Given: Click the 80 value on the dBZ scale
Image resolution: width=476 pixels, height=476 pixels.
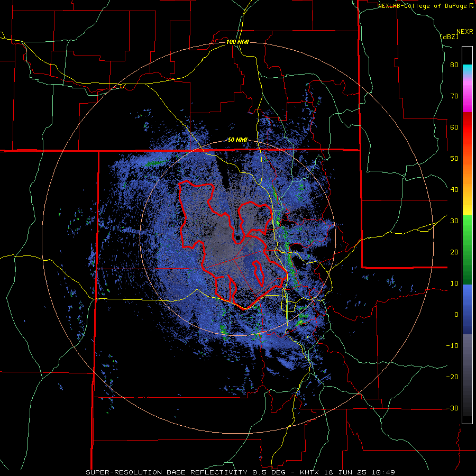Looking at the screenshot, I should pos(454,65).
